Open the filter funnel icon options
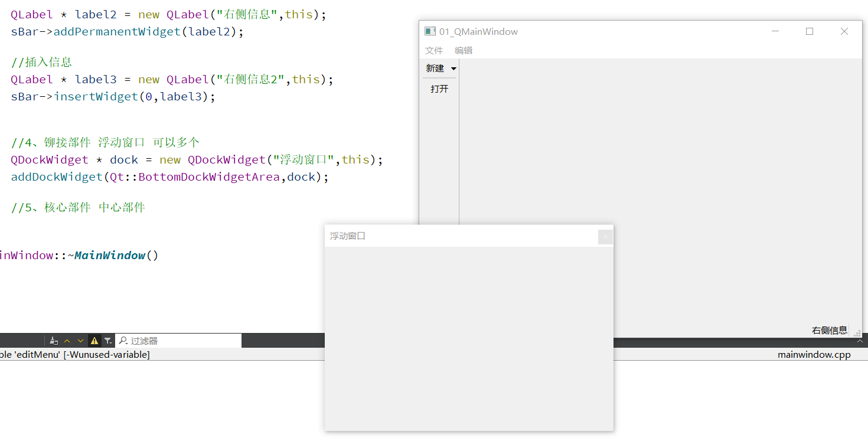The height and width of the screenshot is (441, 868). 107,340
